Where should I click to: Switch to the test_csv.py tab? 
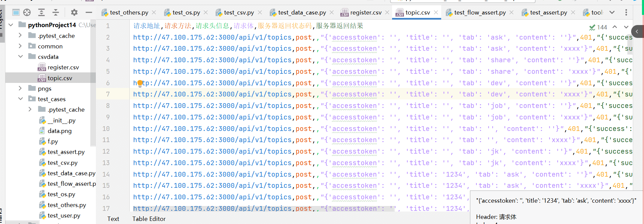coord(239,13)
